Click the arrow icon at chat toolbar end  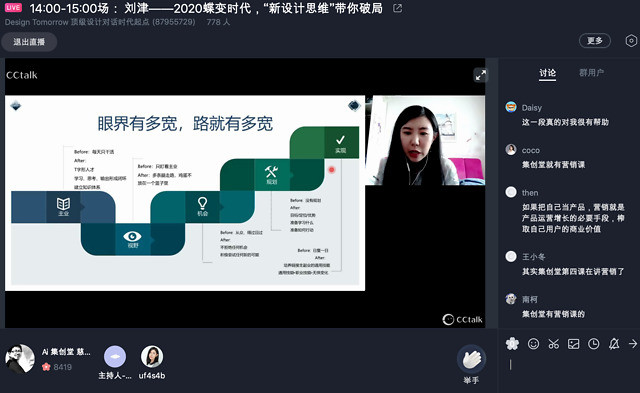pyautogui.click(x=633, y=344)
